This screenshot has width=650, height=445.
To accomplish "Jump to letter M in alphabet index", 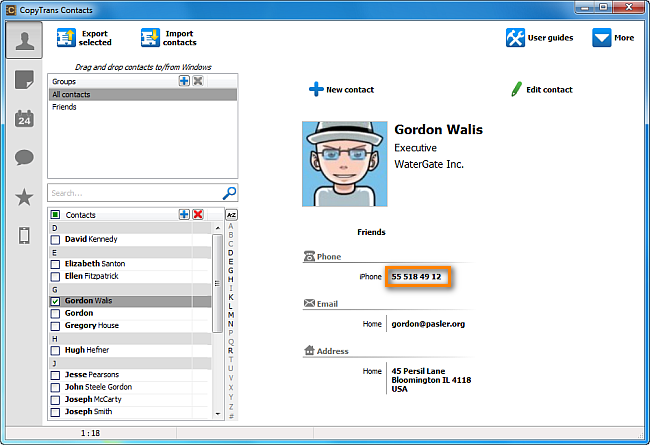I will point(231,315).
